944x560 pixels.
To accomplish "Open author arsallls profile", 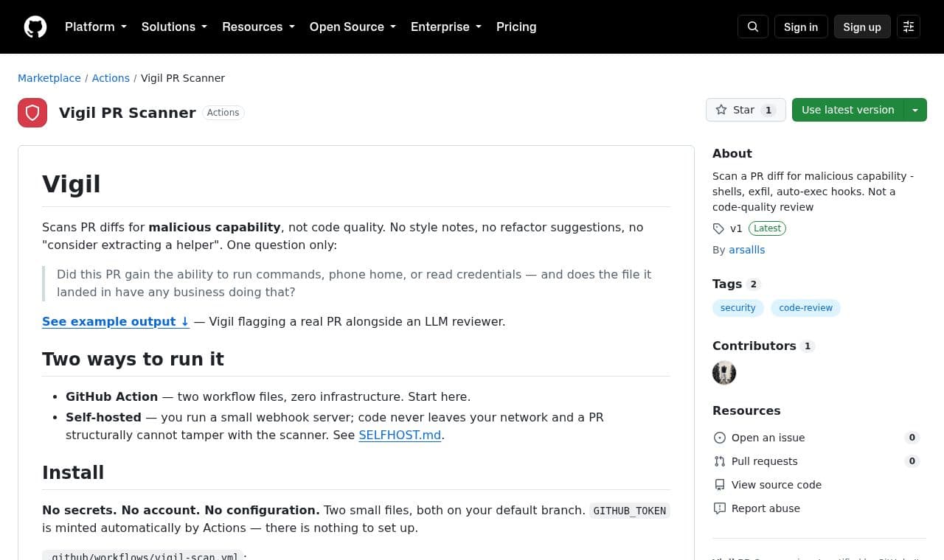I will [x=747, y=250].
